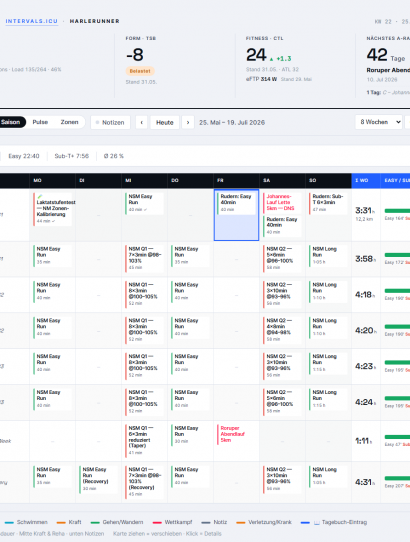Switch to the Saison tab
Screen dimensions: 410x542
[x=11, y=122]
